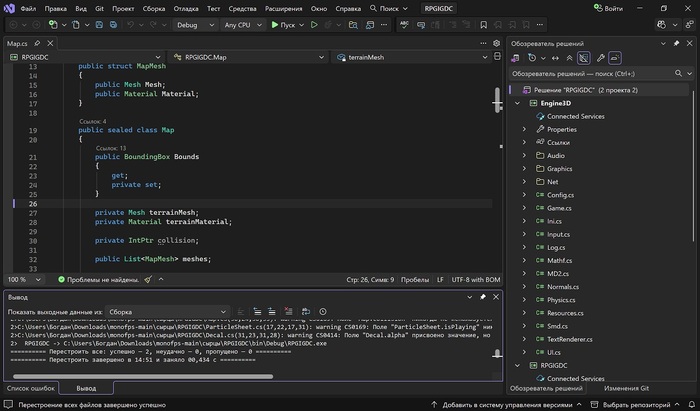Open the Debug configuration dropdown
Viewport: 700px width, 411px height.
193,24
